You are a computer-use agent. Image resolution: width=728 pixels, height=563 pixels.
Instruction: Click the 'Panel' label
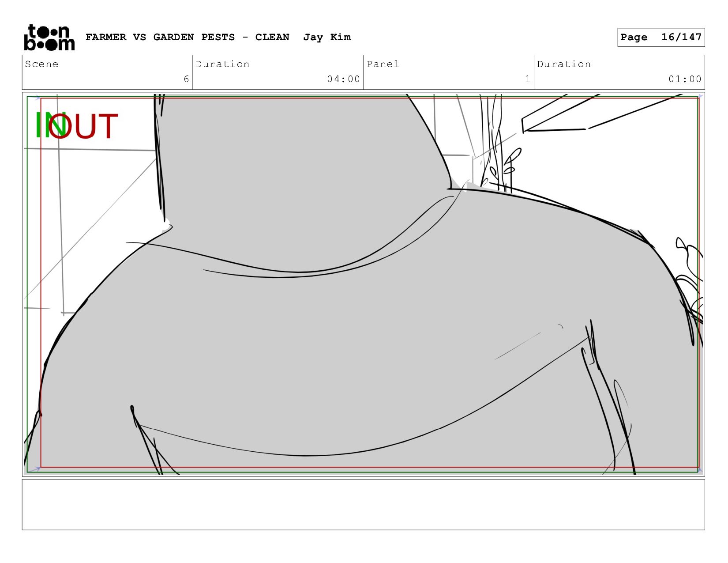pos(383,64)
